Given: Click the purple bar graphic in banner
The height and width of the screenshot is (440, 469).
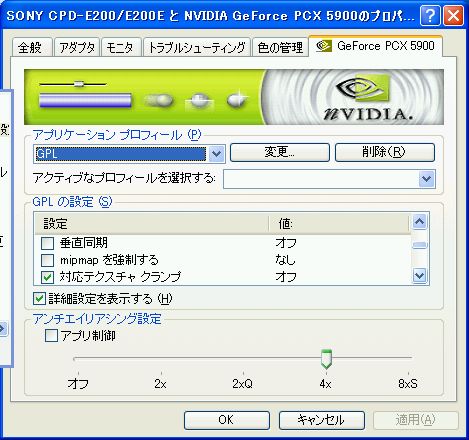Looking at the screenshot, I should 85,100.
